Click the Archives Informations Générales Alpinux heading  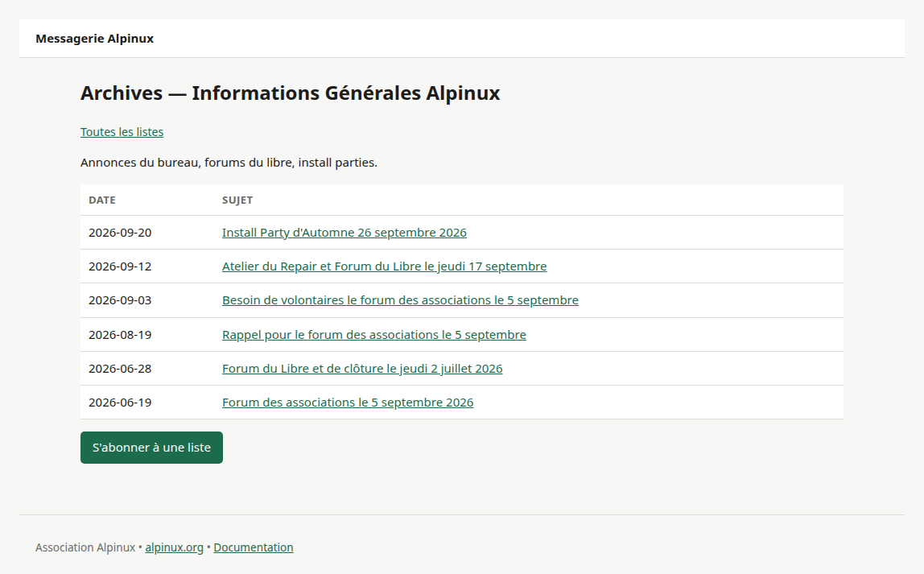(x=291, y=93)
